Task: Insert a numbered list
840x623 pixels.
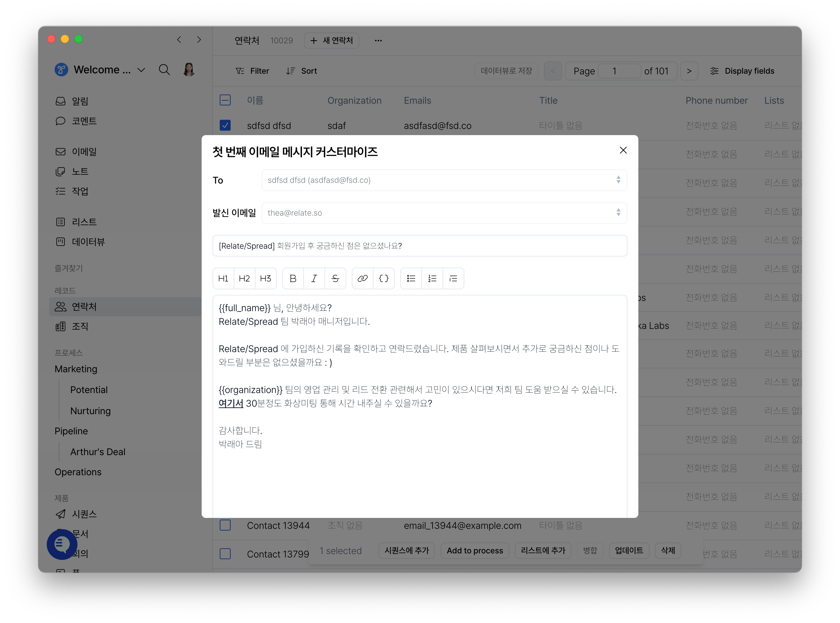Action: pos(432,278)
